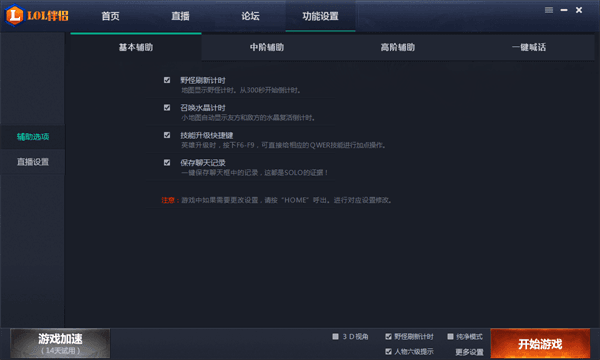This screenshot has width=600, height=360.
Task: Open the menu icon in title bar
Action: click(549, 10)
